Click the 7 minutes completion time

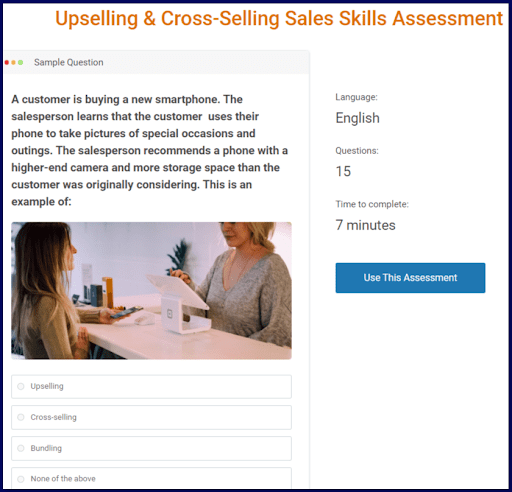[x=365, y=225]
